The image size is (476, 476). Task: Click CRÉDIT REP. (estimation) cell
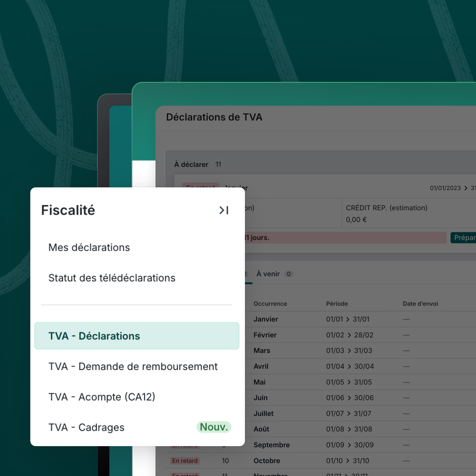[x=409, y=213]
